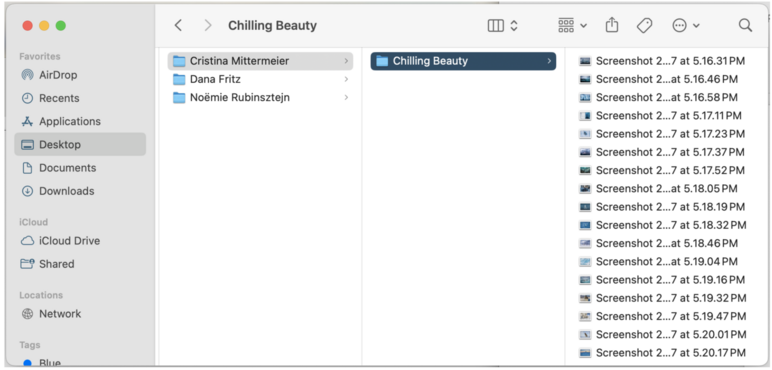Open the group-by grid icon dropdown
Viewport: 772px width, 370px height.
[x=572, y=26]
